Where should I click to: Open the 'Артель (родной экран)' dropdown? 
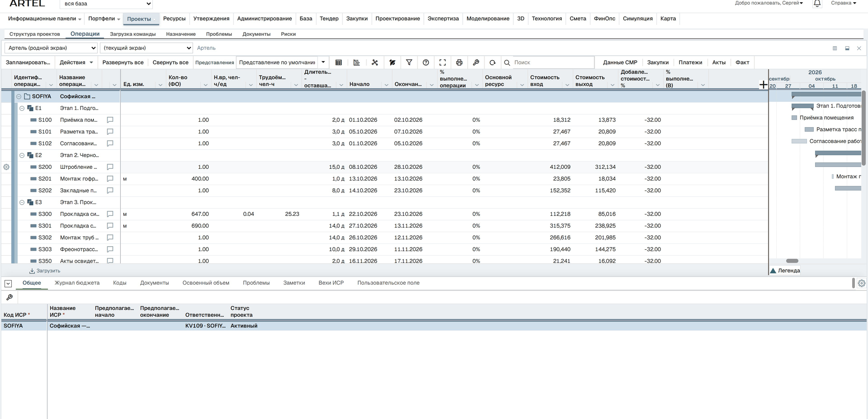(x=51, y=48)
